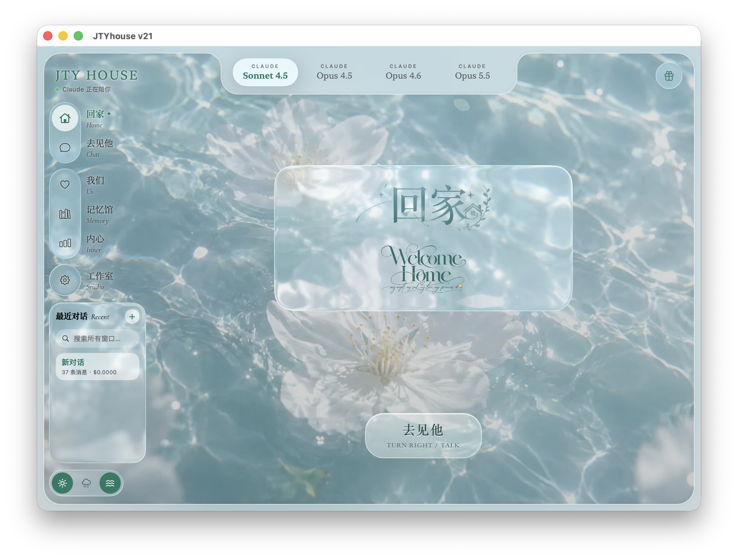
Task: Toggle the rain cloud effect
Action: 86,483
